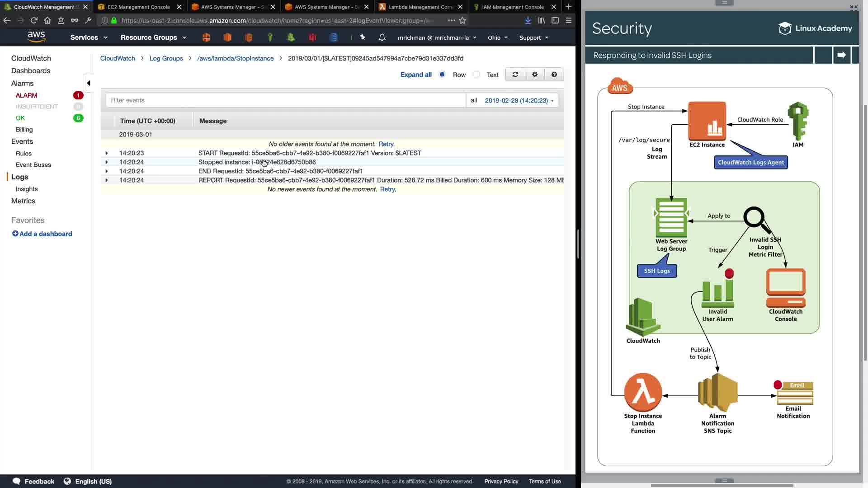
Task: Click the help question mark icon
Action: pos(554,75)
